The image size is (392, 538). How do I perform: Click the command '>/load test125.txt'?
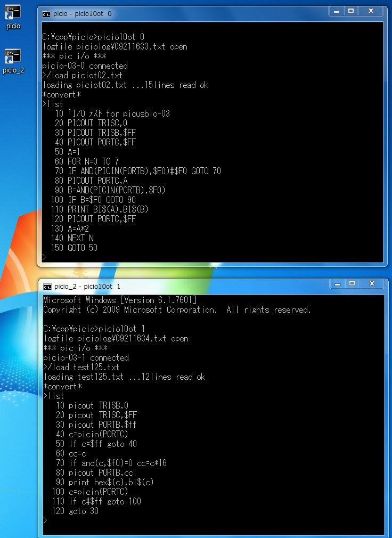pyautogui.click(x=81, y=368)
